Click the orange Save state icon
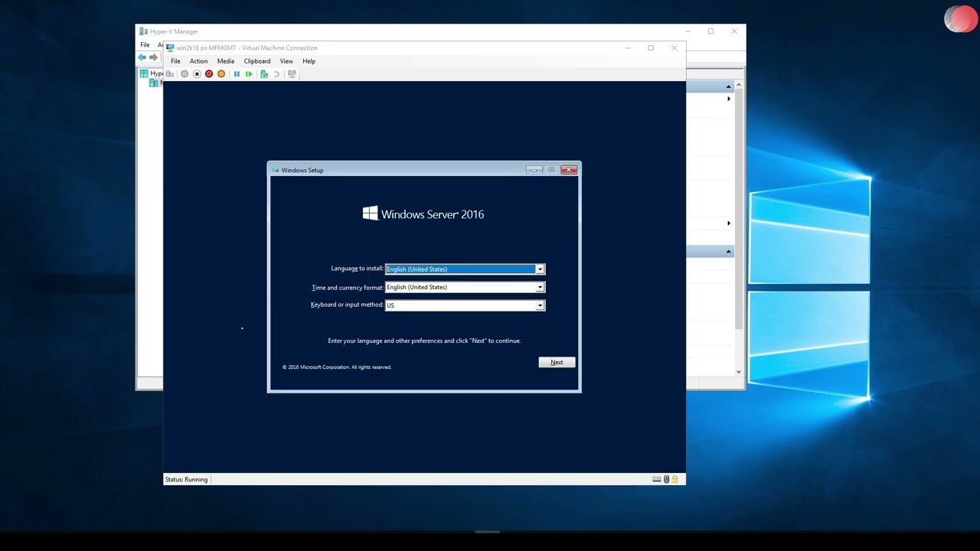The image size is (980, 551). 221,74
